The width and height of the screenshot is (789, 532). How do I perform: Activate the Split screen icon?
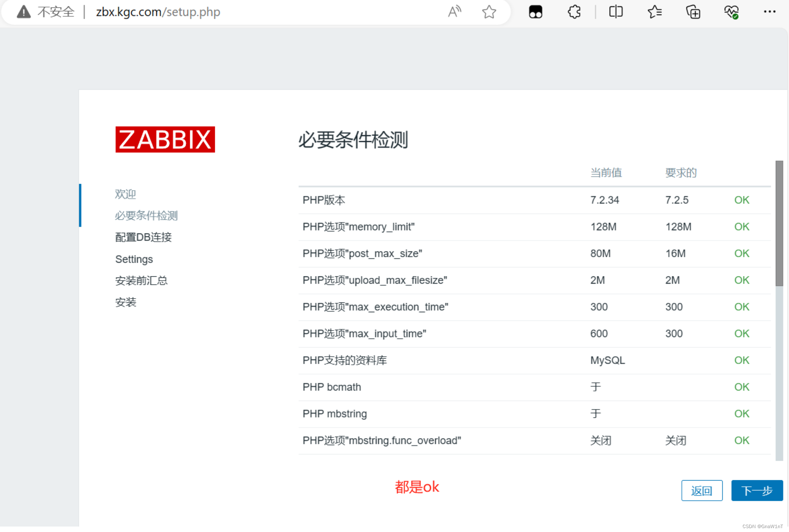point(615,12)
